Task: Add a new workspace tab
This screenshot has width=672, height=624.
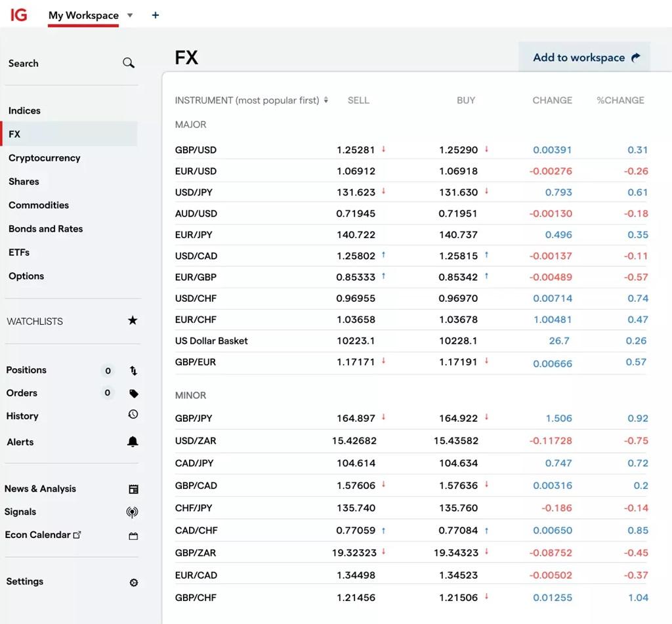Action: (156, 15)
